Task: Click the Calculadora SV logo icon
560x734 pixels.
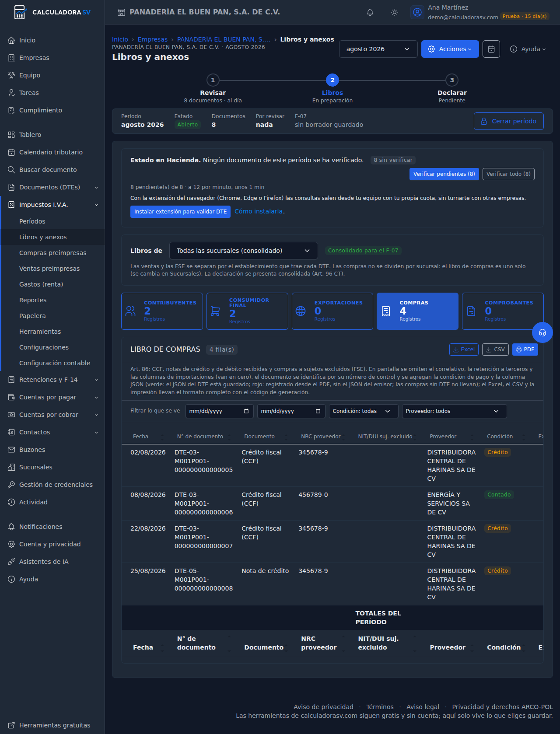Action: pos(20,12)
